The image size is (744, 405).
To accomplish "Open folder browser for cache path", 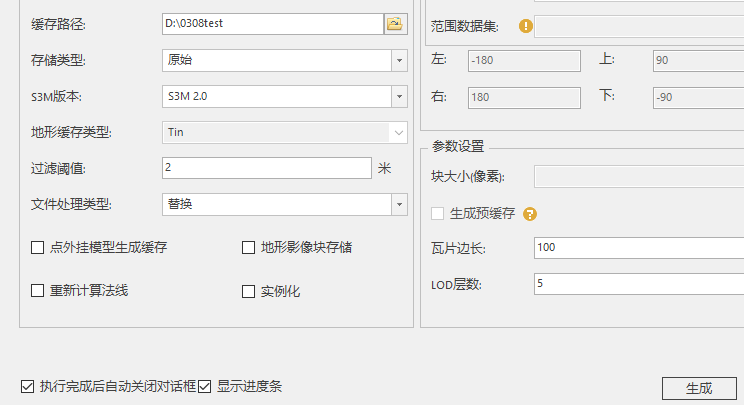I will (395, 24).
